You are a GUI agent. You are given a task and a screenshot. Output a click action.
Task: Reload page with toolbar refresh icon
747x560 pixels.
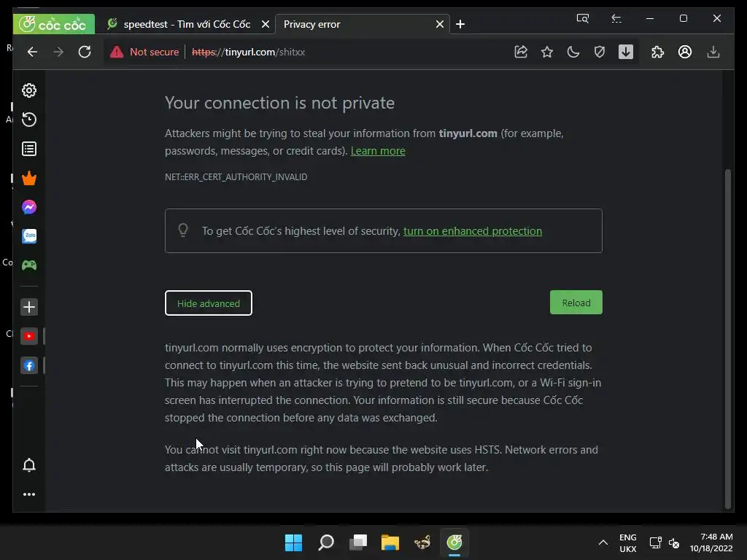(85, 52)
